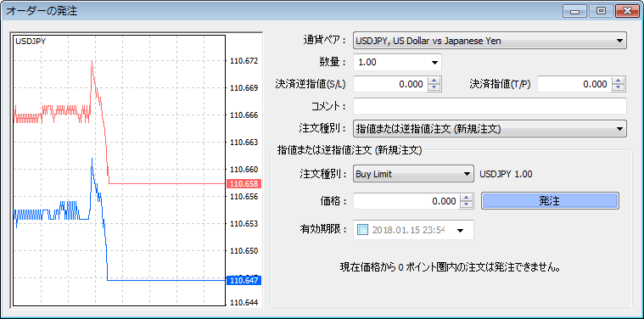Close the オーダーの発注 dialog
The height and width of the screenshot is (319, 644).
click(627, 11)
